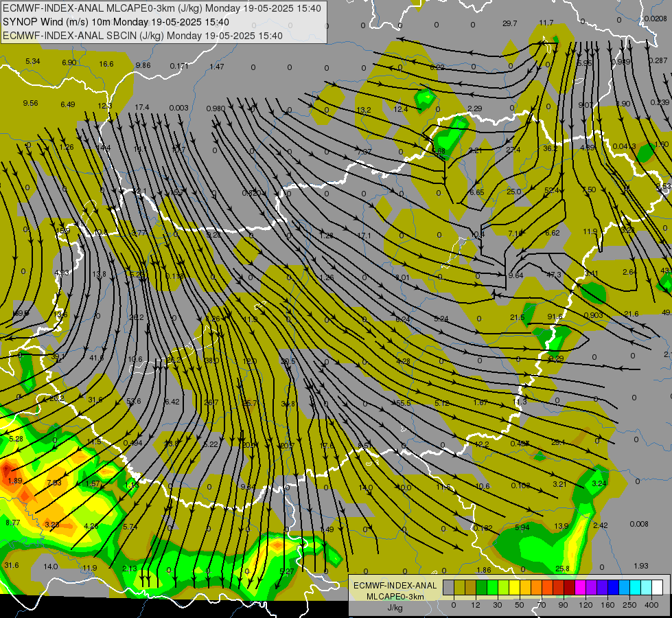Click the olive yellow legend swatch
672x618 pixels.
point(460,588)
